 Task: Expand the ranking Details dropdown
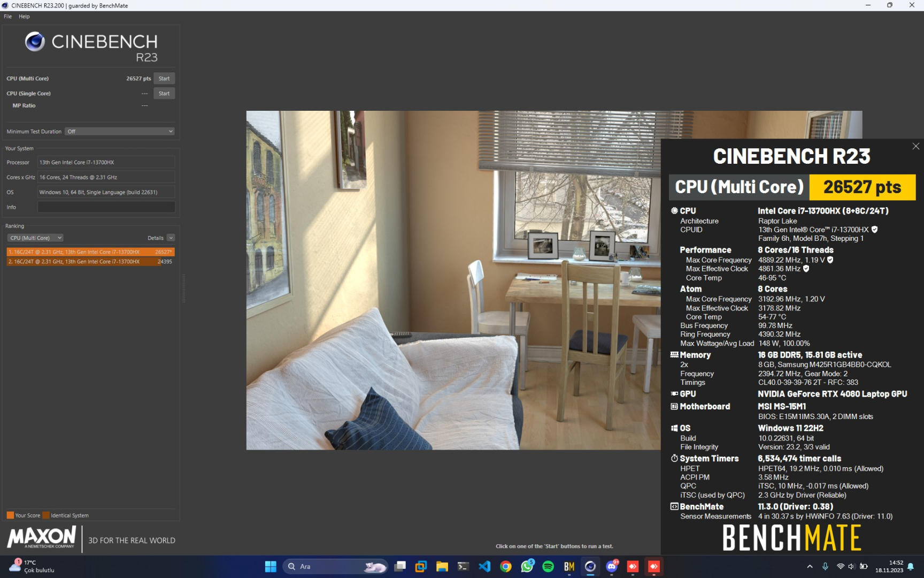[x=171, y=238]
